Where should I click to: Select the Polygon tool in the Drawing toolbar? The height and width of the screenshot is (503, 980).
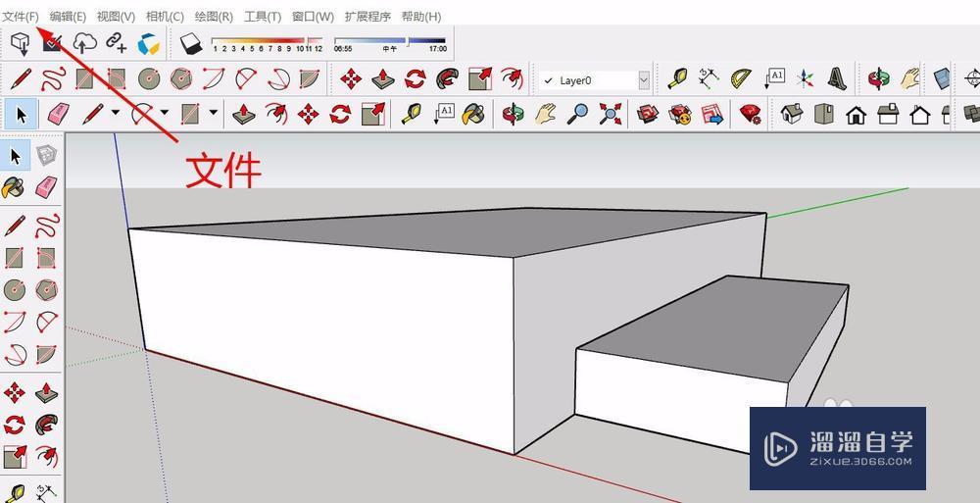(181, 79)
